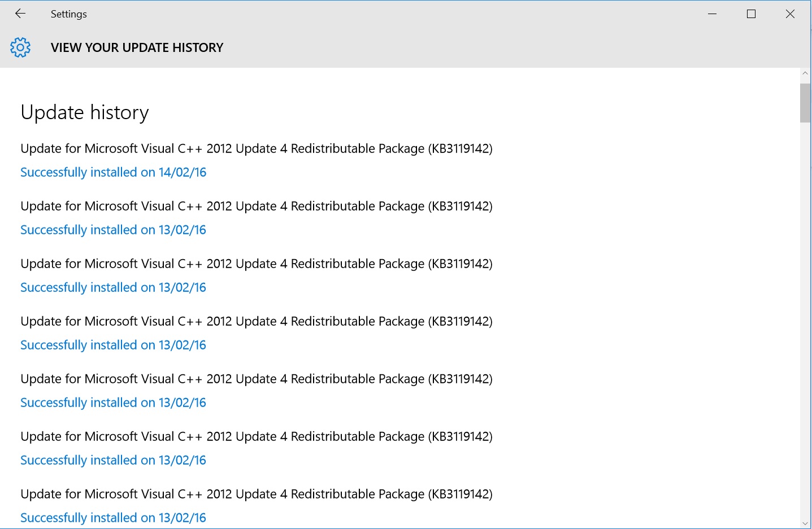Image resolution: width=812 pixels, height=529 pixels.
Task: Minimize the Settings window
Action: pos(712,14)
